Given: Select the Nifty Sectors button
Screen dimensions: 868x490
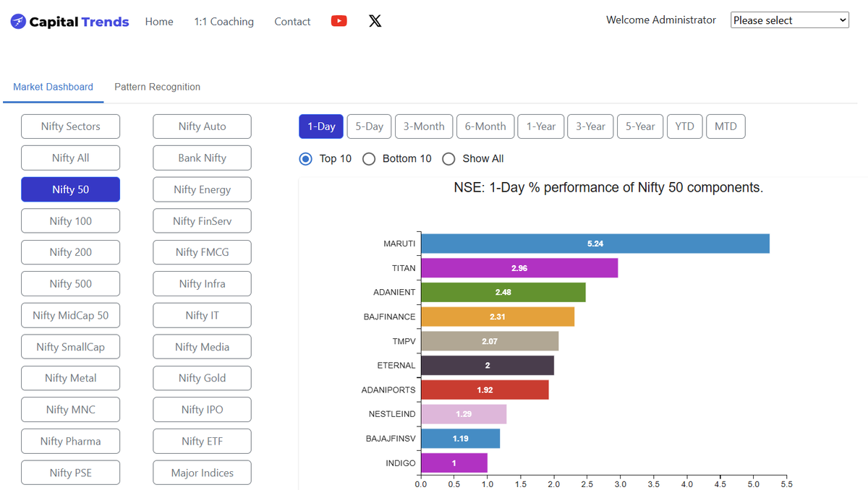Looking at the screenshot, I should 71,126.
